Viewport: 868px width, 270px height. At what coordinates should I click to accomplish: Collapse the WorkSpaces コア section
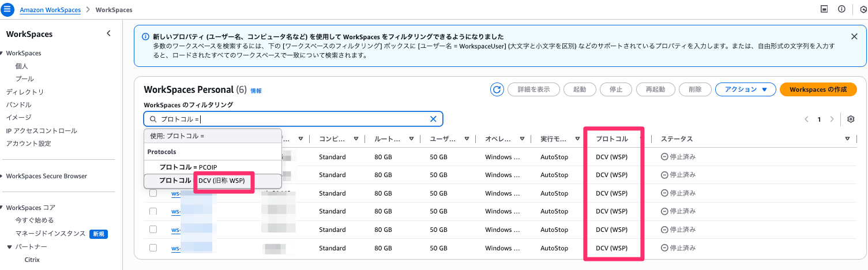tap(2, 207)
